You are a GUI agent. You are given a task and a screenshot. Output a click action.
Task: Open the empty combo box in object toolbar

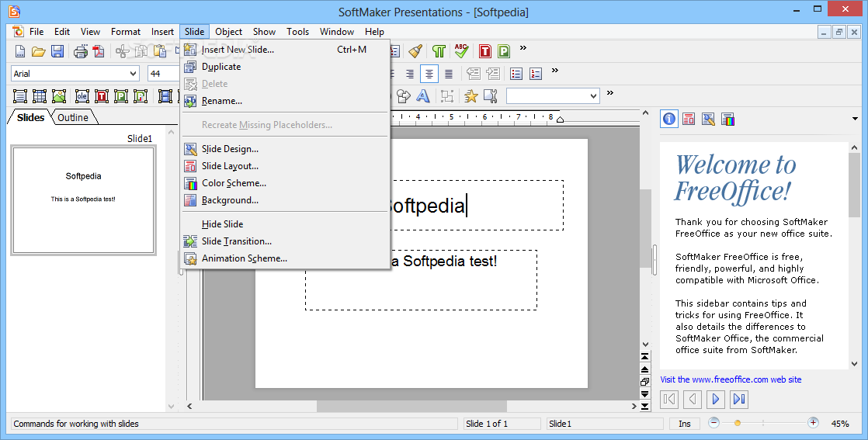553,96
